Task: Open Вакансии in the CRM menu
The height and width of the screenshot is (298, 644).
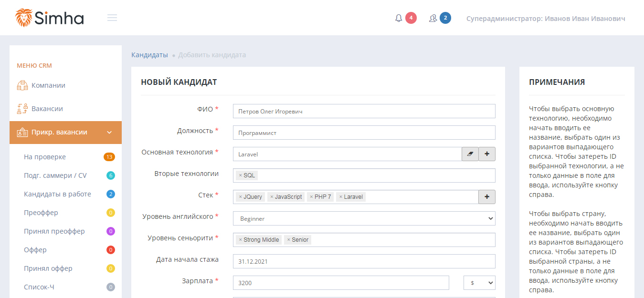Action: click(x=47, y=109)
